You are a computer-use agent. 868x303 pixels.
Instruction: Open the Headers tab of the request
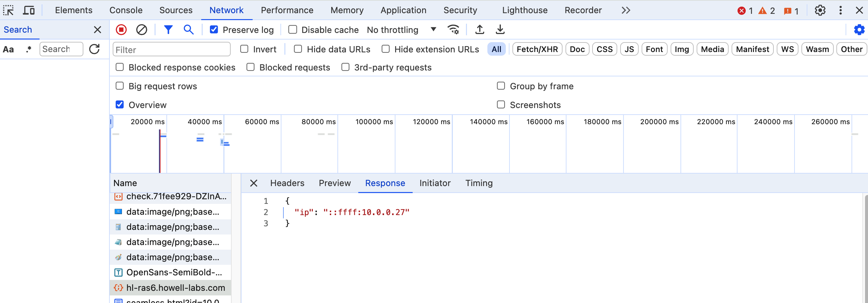pyautogui.click(x=287, y=183)
